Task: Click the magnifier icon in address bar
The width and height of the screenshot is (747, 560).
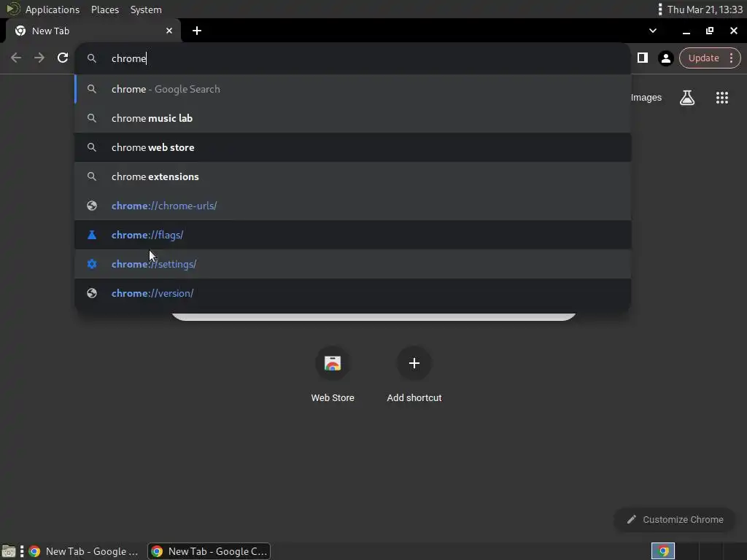Action: tap(92, 58)
